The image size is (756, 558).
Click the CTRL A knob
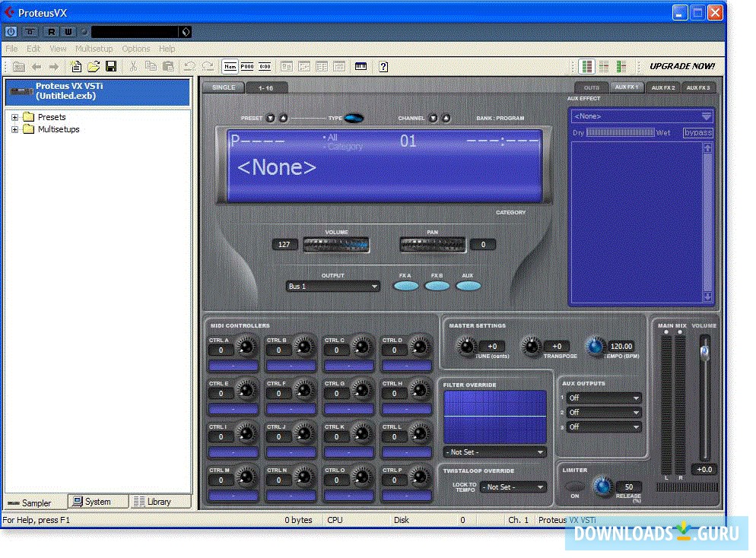pos(246,345)
